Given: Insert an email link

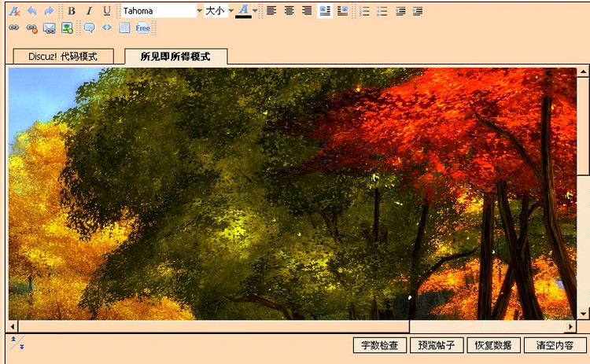Looking at the screenshot, I should [x=50, y=28].
